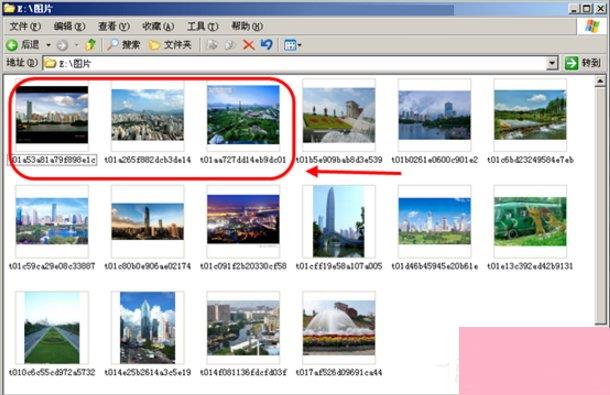Click file name t01aa727dd14eb9dc01

click(x=243, y=160)
